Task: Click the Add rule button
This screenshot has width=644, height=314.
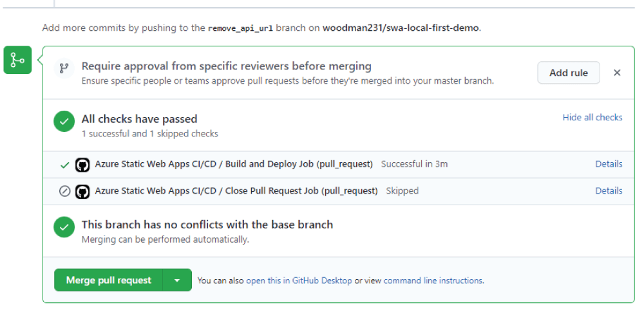Action: coord(569,73)
